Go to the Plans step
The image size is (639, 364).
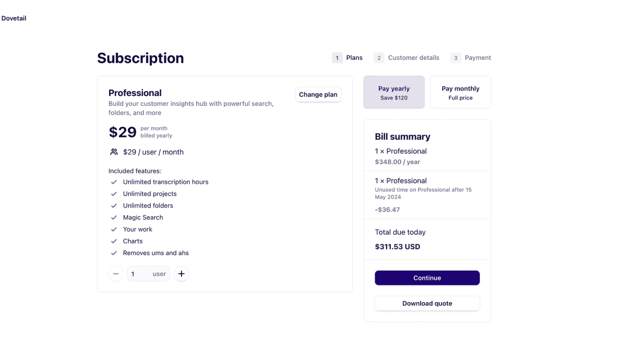pos(347,58)
